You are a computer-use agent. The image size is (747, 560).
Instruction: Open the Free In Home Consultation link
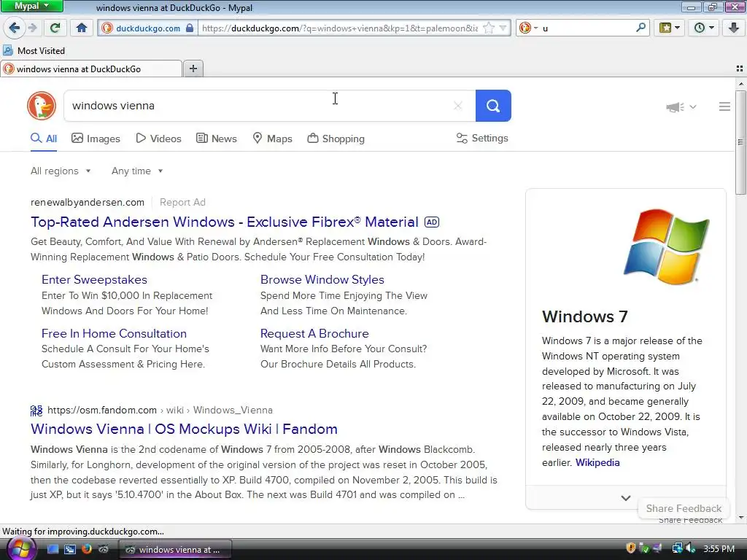[114, 333]
